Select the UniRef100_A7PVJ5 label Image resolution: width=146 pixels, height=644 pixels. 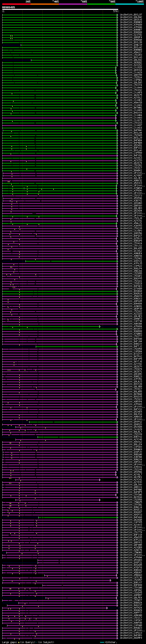131,263
